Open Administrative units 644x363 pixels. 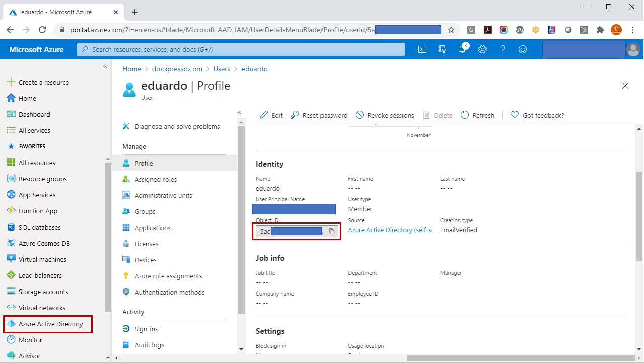click(157, 195)
